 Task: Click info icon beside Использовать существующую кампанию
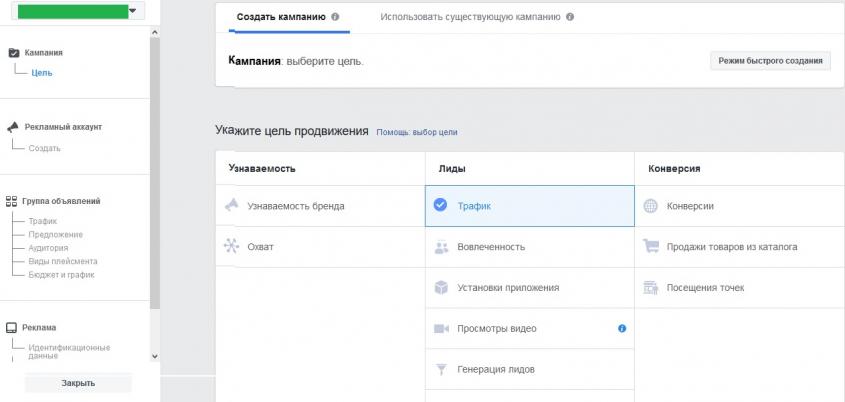(570, 17)
